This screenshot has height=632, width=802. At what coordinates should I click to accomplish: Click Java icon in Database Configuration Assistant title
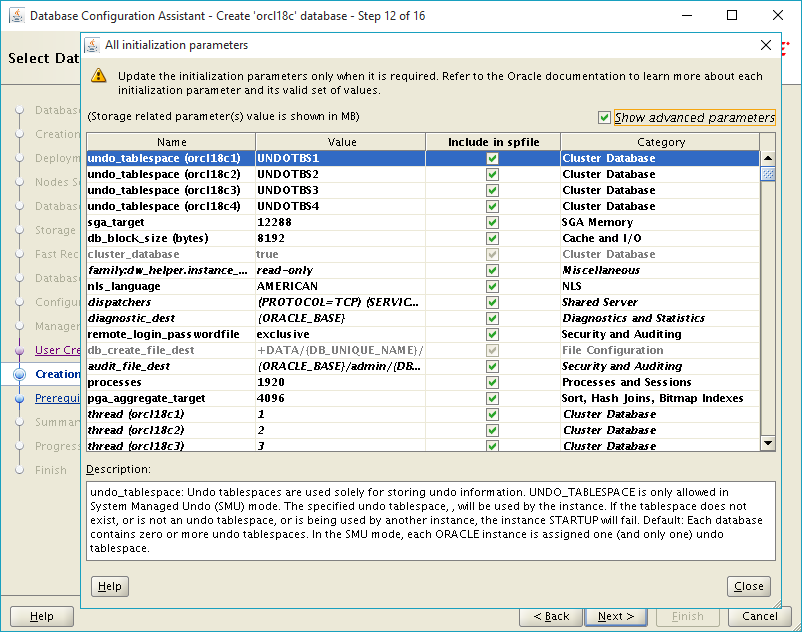tap(17, 16)
